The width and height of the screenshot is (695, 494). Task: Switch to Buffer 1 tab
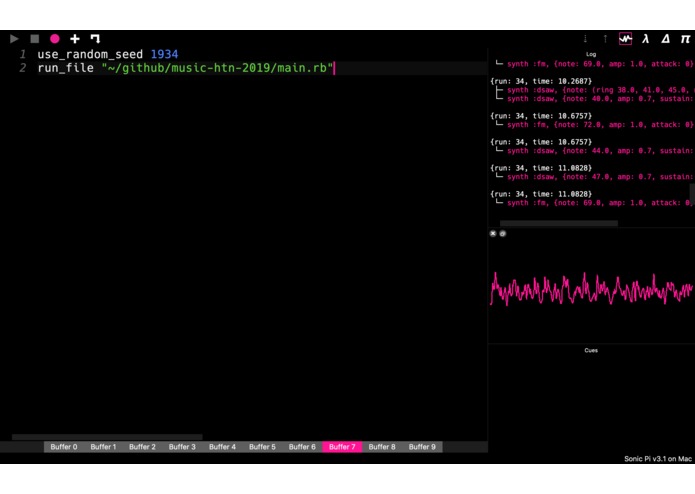tap(103, 447)
